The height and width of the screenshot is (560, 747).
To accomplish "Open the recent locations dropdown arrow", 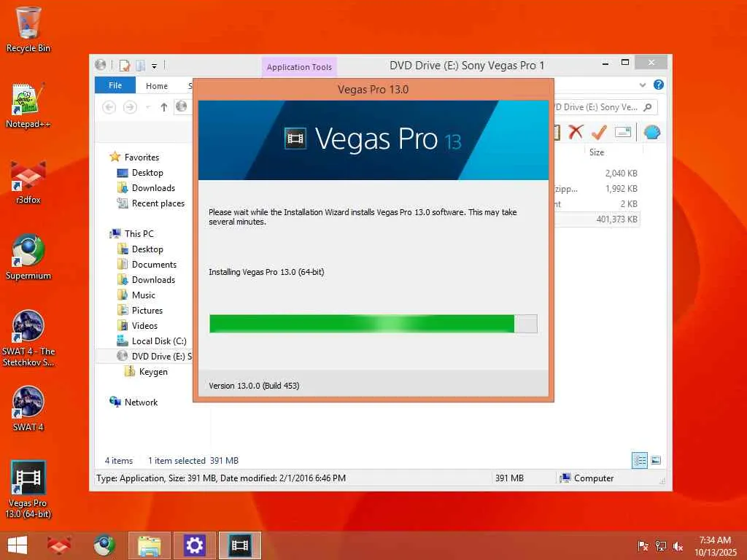I will [x=147, y=107].
